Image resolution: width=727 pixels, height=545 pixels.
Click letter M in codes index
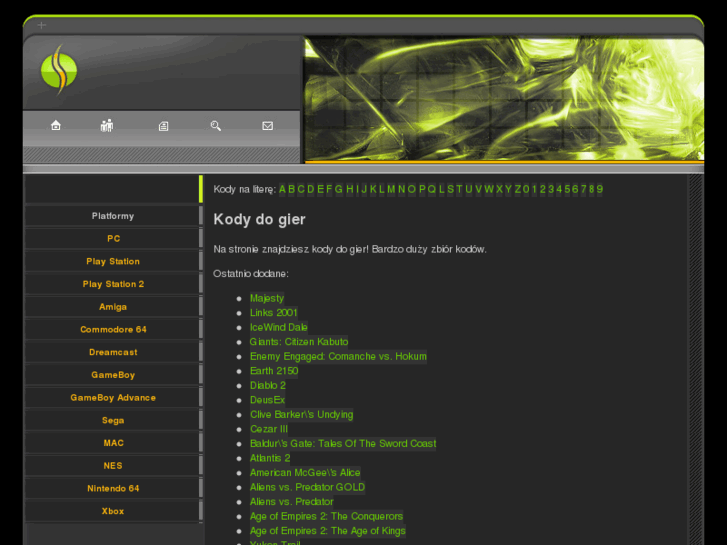tap(391, 189)
